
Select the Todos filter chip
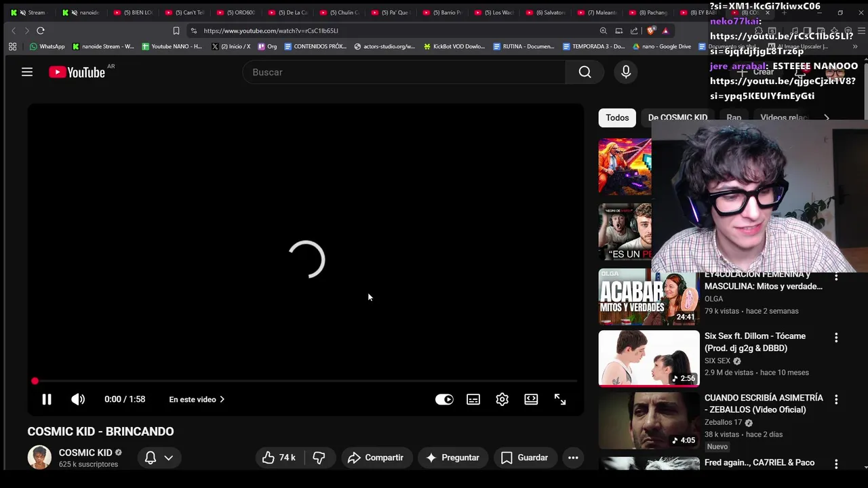pyautogui.click(x=617, y=117)
